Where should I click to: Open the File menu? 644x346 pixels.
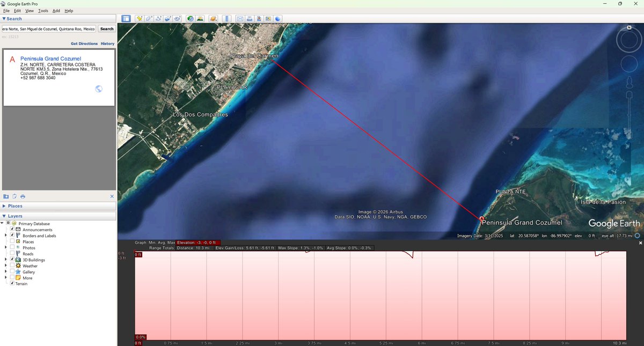pyautogui.click(x=6, y=11)
